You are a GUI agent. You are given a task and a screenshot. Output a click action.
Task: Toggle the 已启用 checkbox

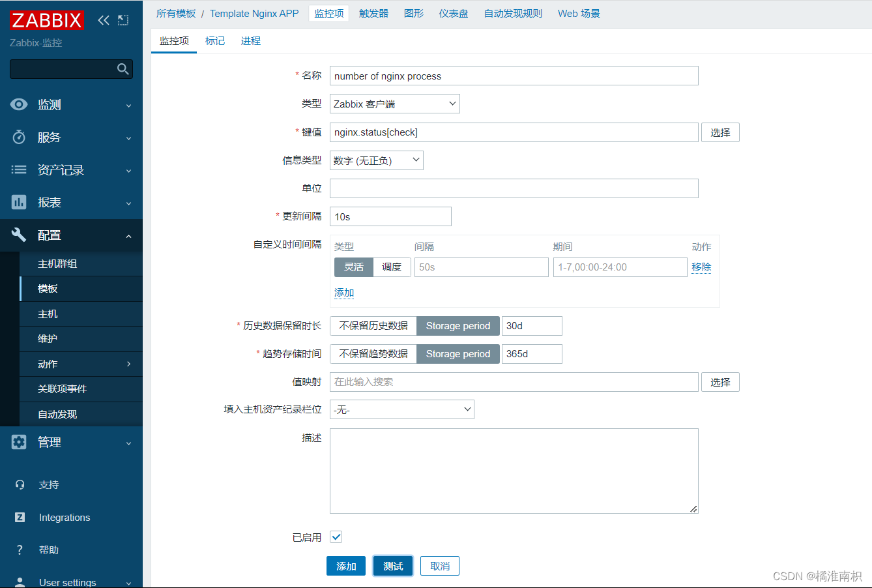pyautogui.click(x=336, y=537)
